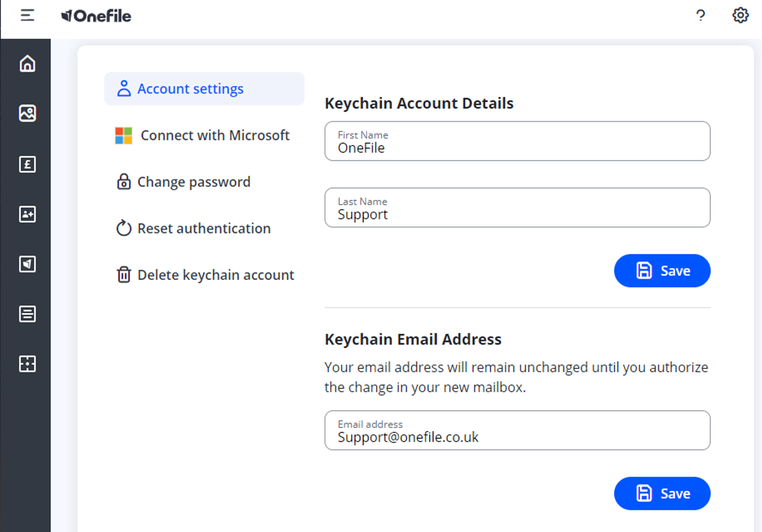
Task: Open the image gallery sidebar icon
Action: pos(27,114)
